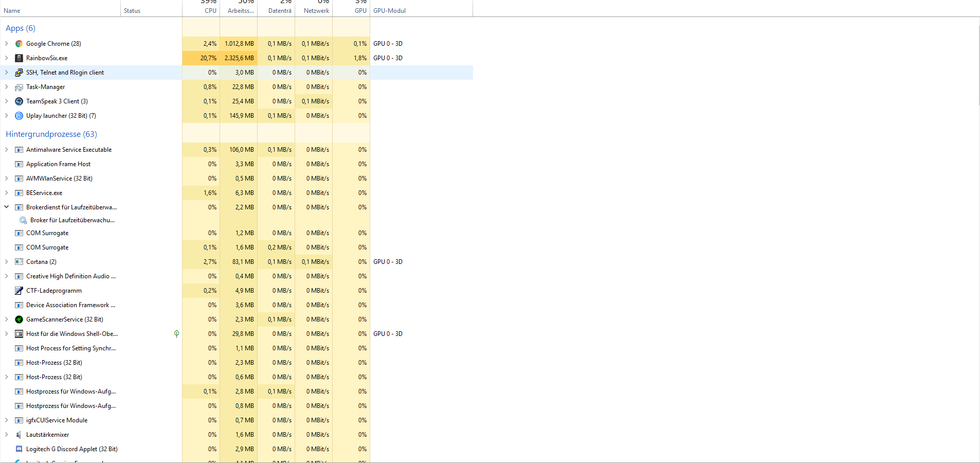Sort by the GPU-Modul column header
The width and height of the screenshot is (980, 463).
[x=421, y=9]
